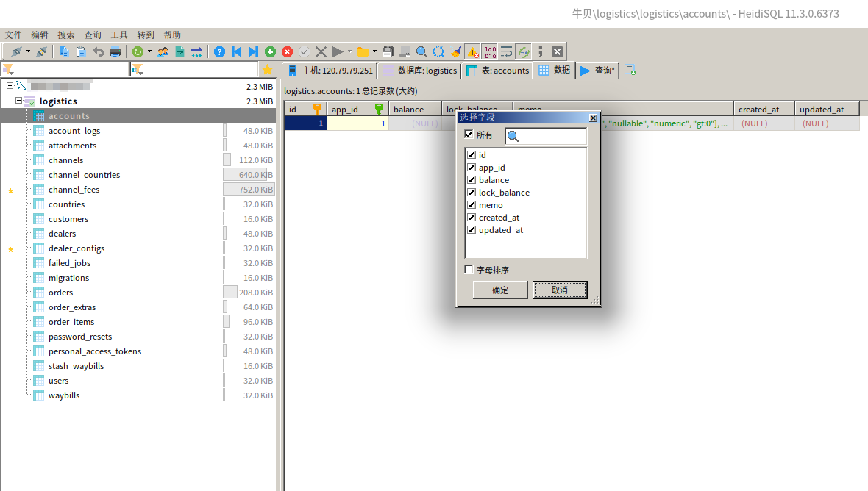
Task: Select the waybills table in tree
Action: click(64, 395)
